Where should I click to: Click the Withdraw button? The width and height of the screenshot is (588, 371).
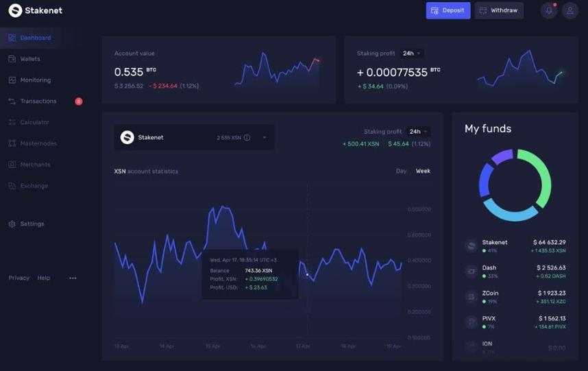tap(499, 10)
